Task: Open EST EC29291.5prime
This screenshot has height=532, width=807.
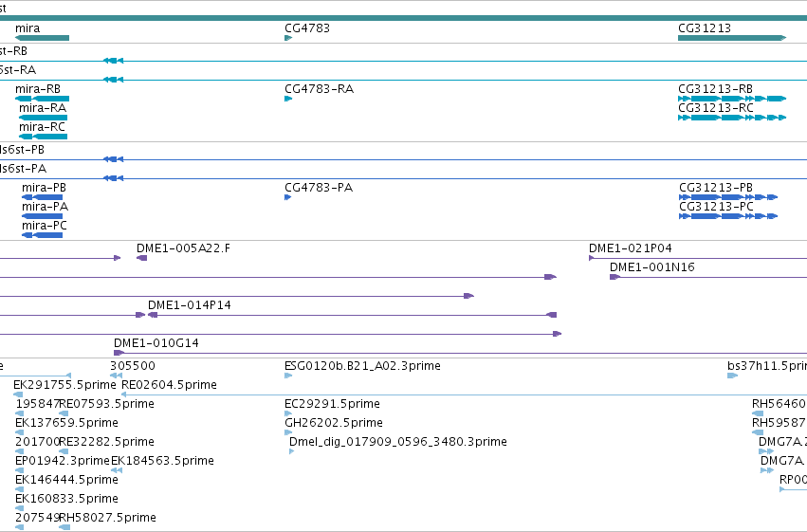Action: tap(288, 413)
